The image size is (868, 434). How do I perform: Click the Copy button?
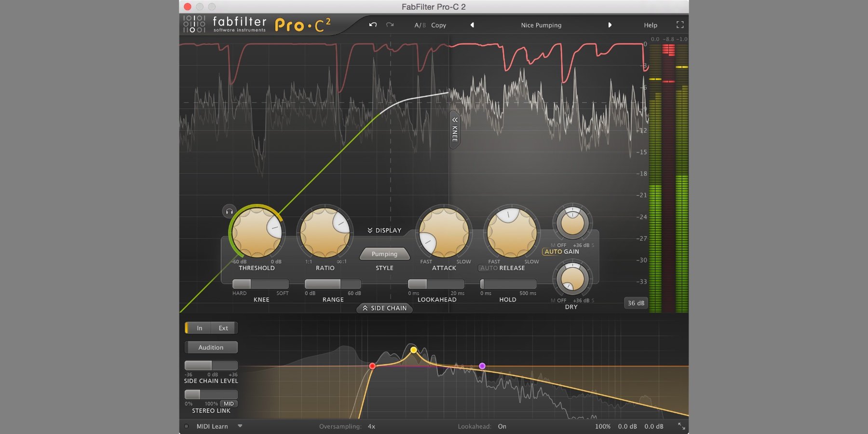coord(438,25)
